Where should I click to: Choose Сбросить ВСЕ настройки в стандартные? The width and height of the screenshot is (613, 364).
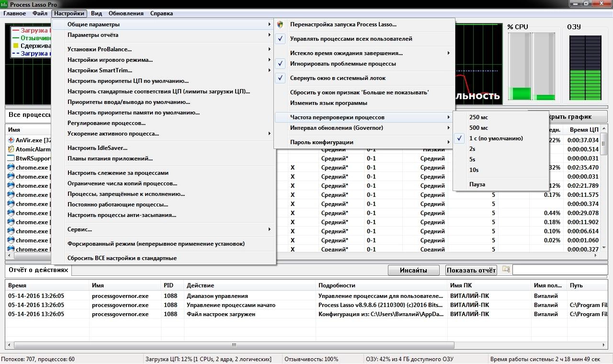tap(164, 258)
